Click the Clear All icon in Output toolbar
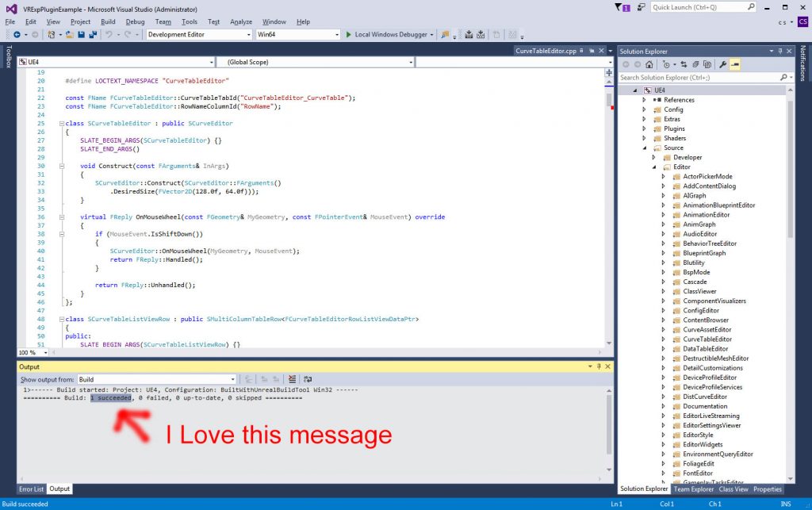 [x=292, y=379]
